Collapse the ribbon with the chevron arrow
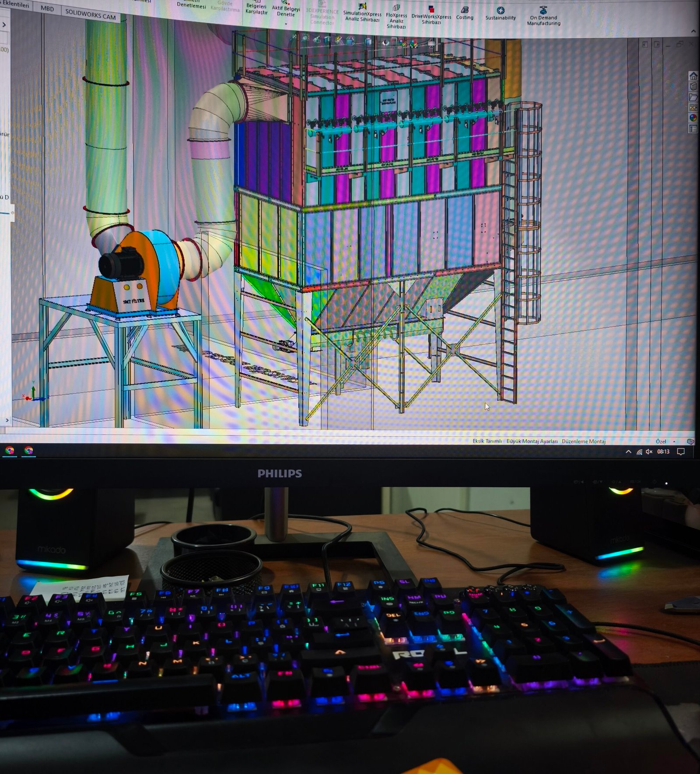The image size is (700, 774). click(693, 32)
